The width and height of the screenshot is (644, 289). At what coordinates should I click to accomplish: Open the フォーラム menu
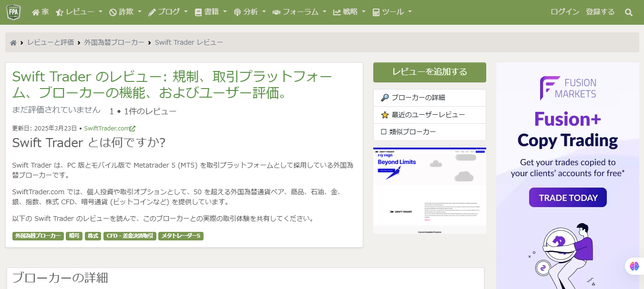[x=299, y=12]
